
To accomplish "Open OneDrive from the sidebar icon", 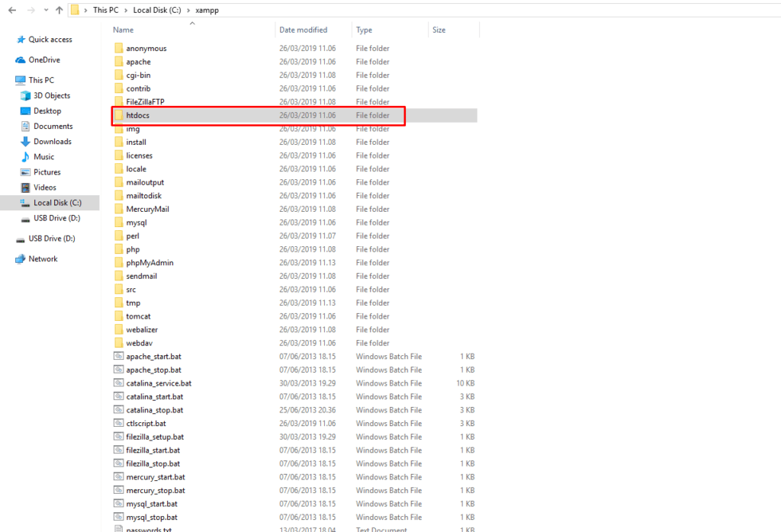I will (x=19, y=59).
